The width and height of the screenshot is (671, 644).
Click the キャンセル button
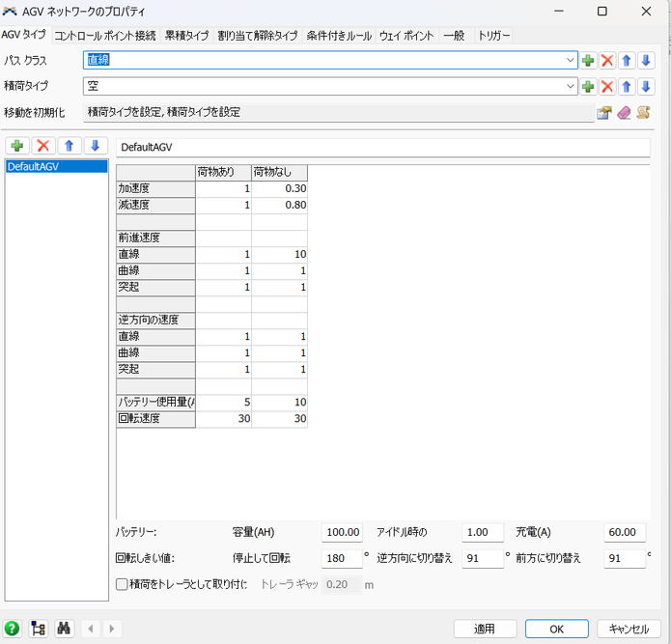coord(629,629)
